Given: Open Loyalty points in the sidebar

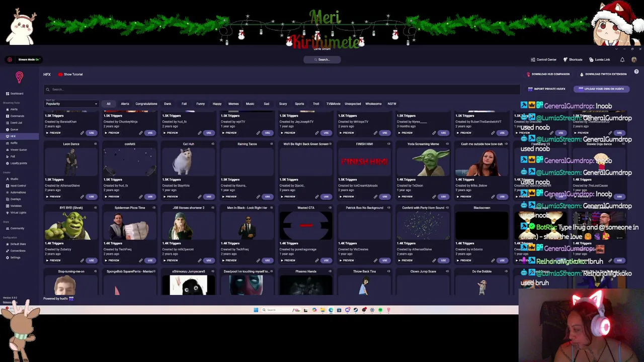Looking at the screenshot, I should 20,163.
